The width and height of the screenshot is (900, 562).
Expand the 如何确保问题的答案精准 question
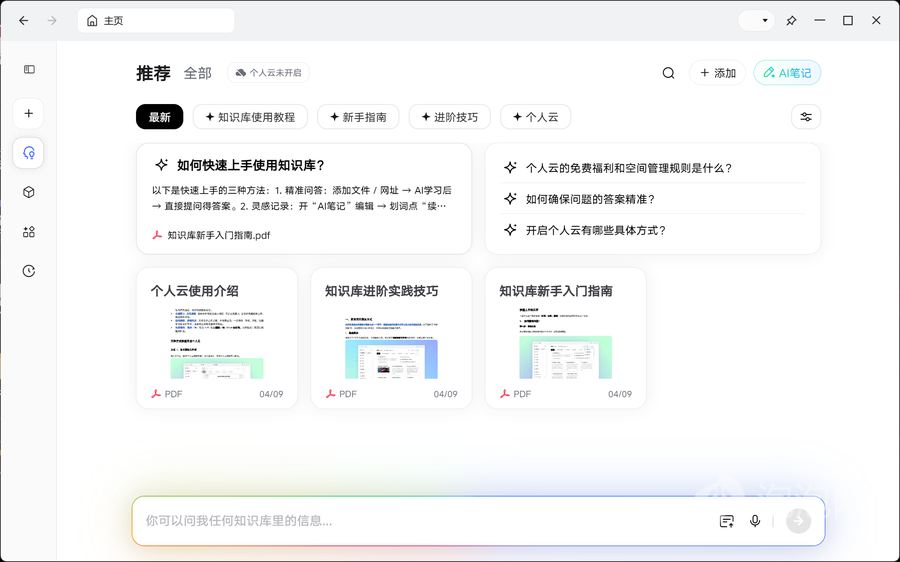tap(590, 199)
